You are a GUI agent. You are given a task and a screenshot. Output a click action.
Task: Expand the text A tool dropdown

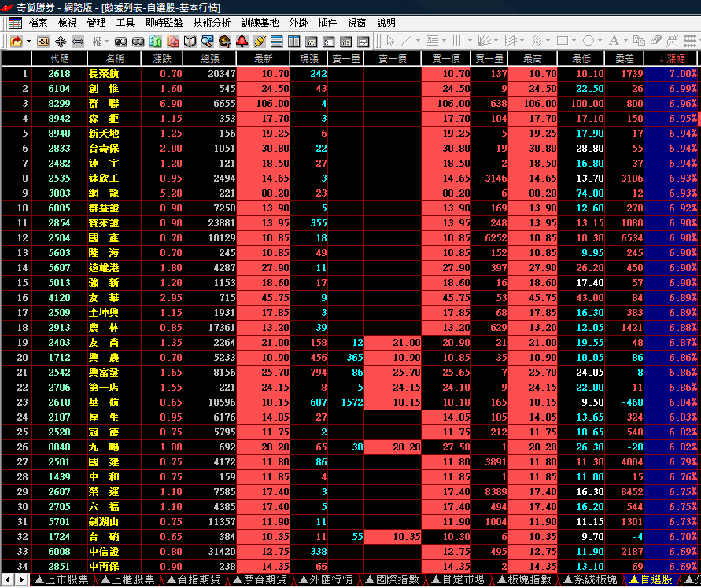(x=626, y=41)
